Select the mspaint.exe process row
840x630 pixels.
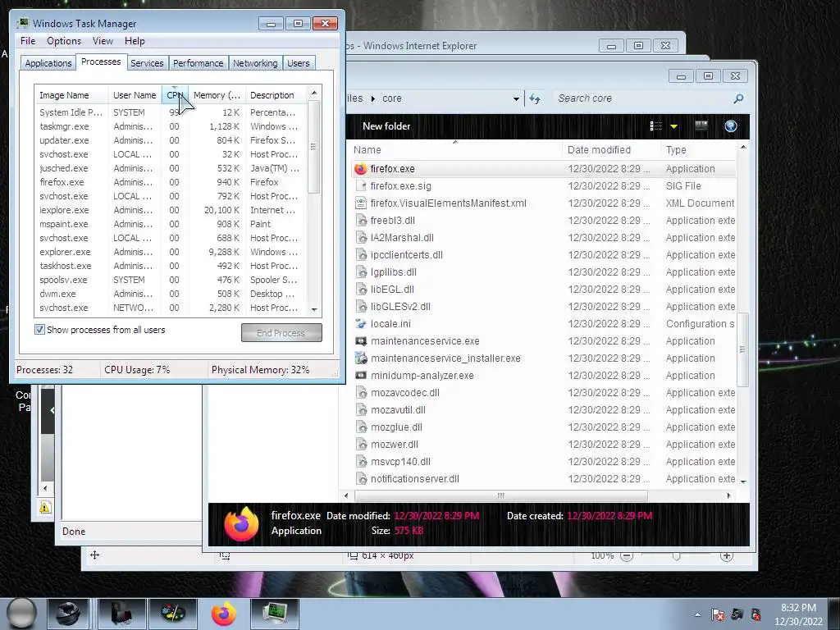(x=171, y=224)
